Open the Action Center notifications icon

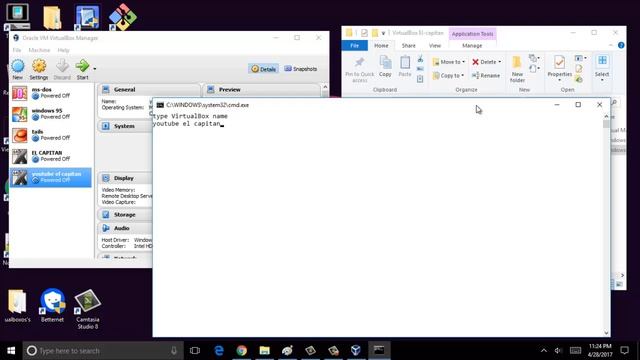click(x=624, y=350)
